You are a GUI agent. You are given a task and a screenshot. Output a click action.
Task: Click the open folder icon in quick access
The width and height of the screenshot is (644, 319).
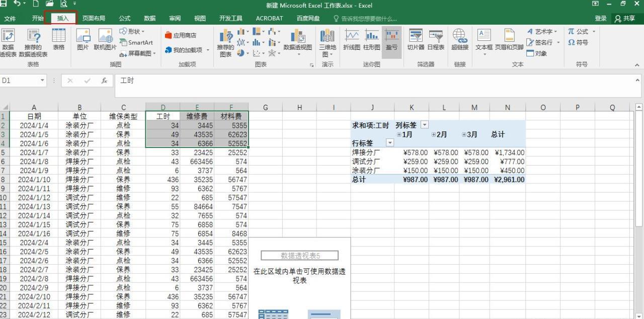click(50, 5)
